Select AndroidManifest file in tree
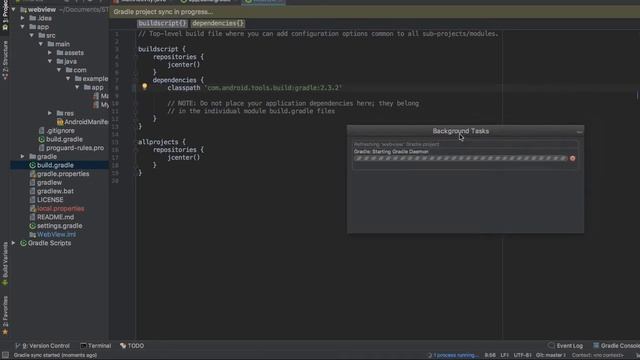Screen dimensions: 640x360 tap(82, 122)
